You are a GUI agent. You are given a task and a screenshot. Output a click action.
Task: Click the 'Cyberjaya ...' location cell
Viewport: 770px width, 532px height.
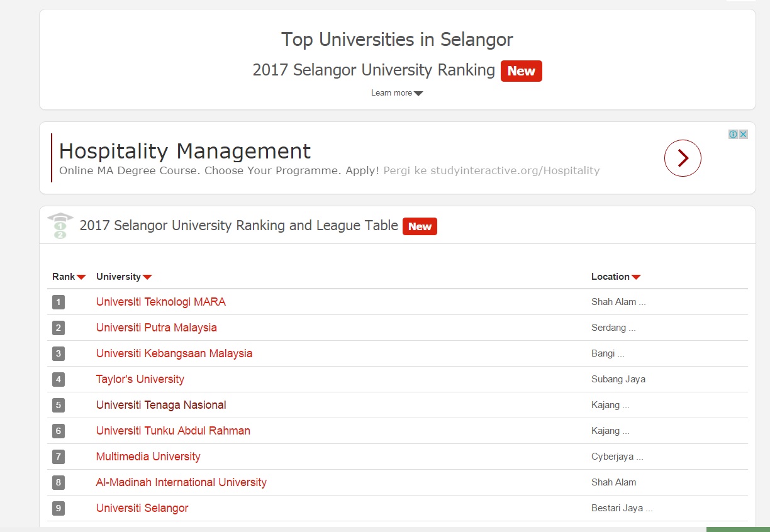point(617,457)
